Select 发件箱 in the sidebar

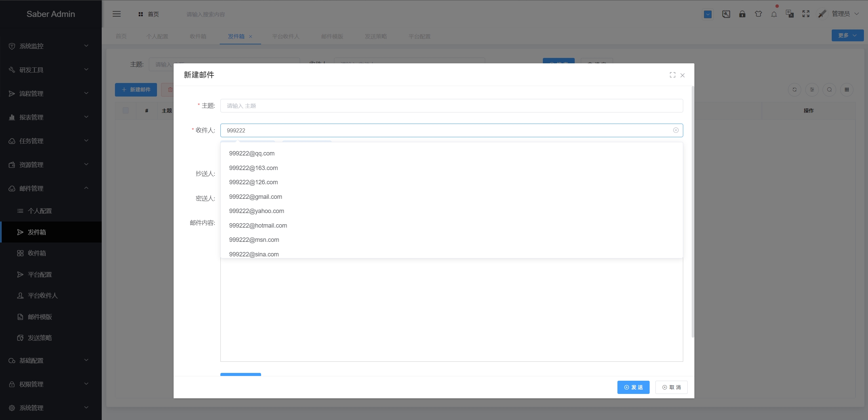click(x=51, y=232)
